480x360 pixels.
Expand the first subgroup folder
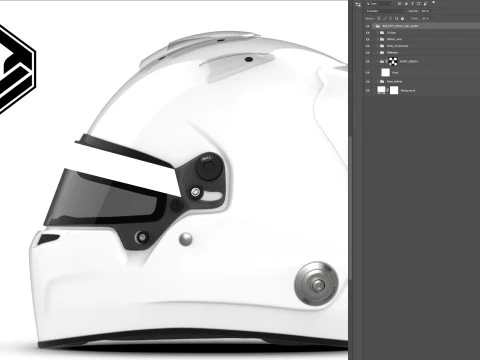tap(378, 33)
